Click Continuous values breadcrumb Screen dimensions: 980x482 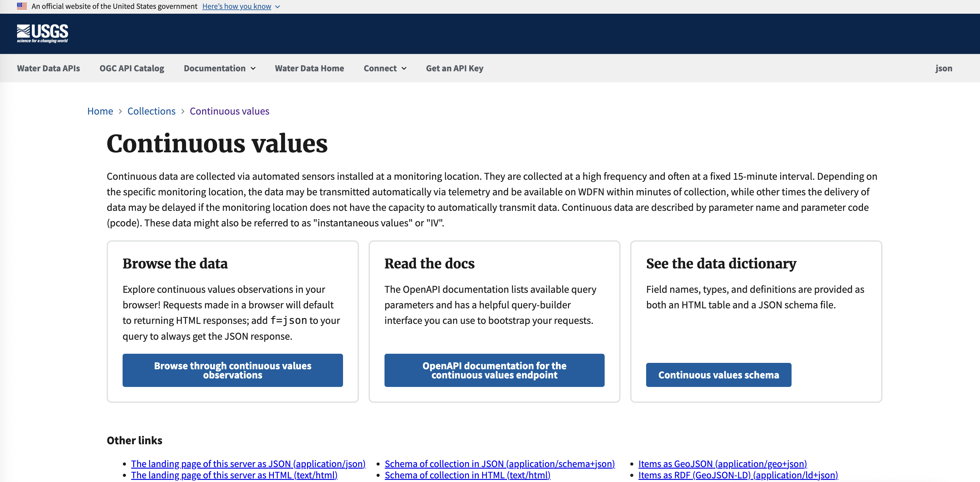click(229, 111)
